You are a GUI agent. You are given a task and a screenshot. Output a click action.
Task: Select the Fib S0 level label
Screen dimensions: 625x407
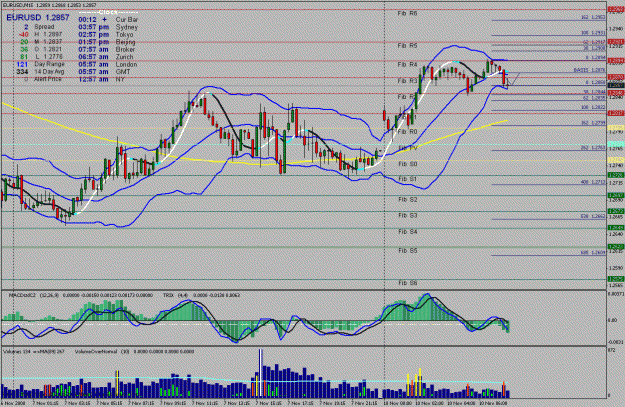407,164
